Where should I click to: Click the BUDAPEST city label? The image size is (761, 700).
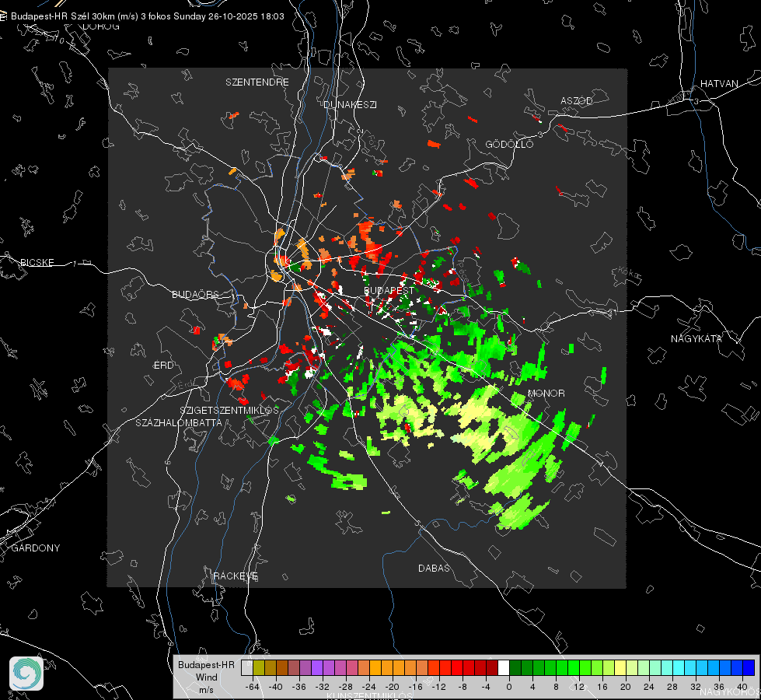[389, 290]
